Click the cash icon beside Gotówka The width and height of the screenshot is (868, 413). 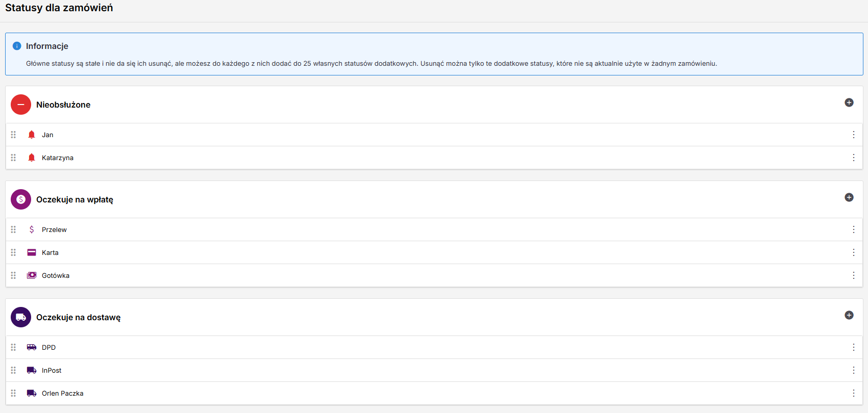coord(32,275)
